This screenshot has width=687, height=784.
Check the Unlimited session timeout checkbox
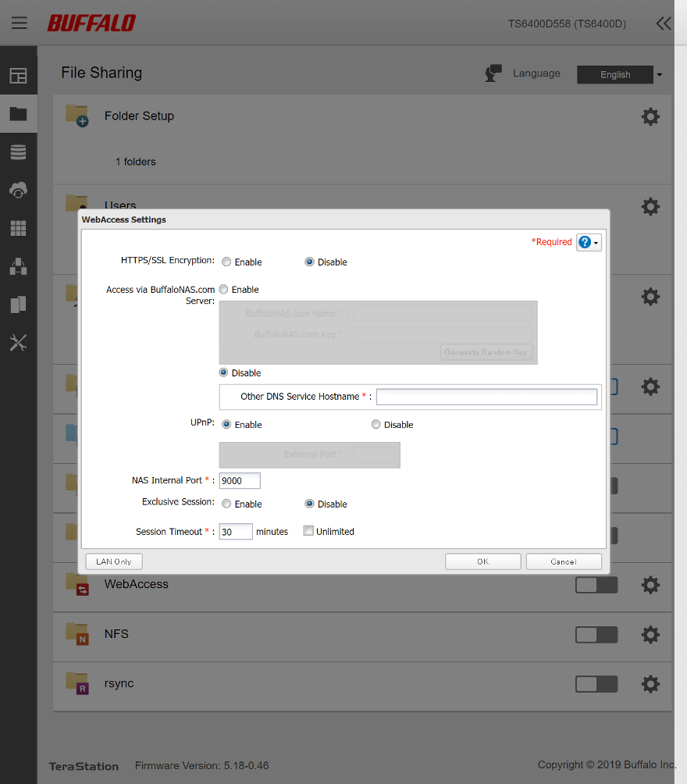point(308,531)
